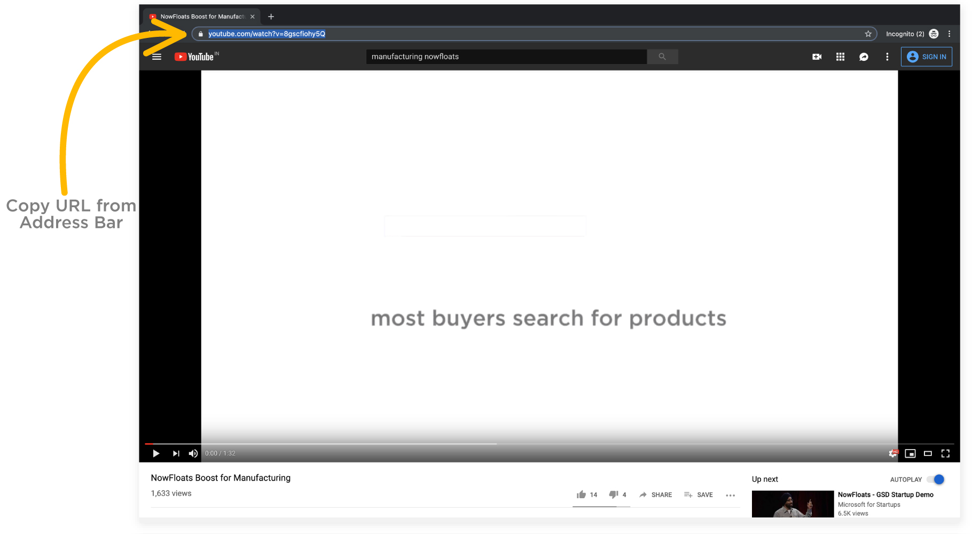
Task: Click the 6.5K views text
Action: click(x=853, y=514)
